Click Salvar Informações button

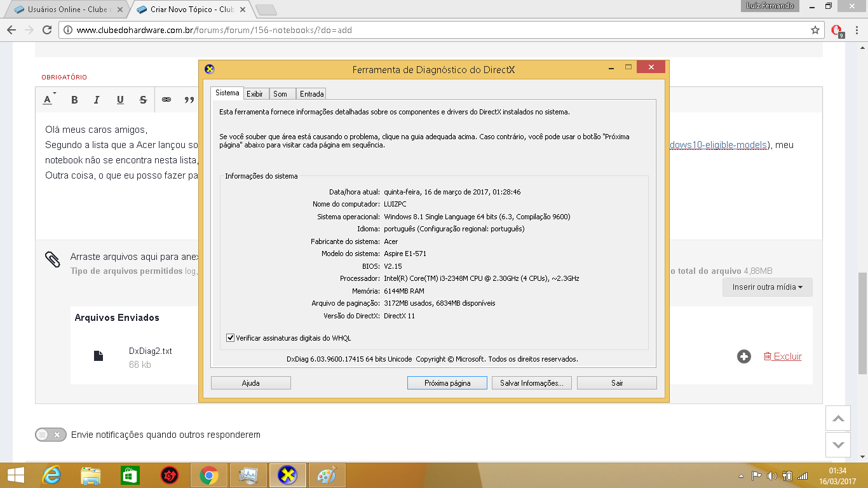point(532,383)
